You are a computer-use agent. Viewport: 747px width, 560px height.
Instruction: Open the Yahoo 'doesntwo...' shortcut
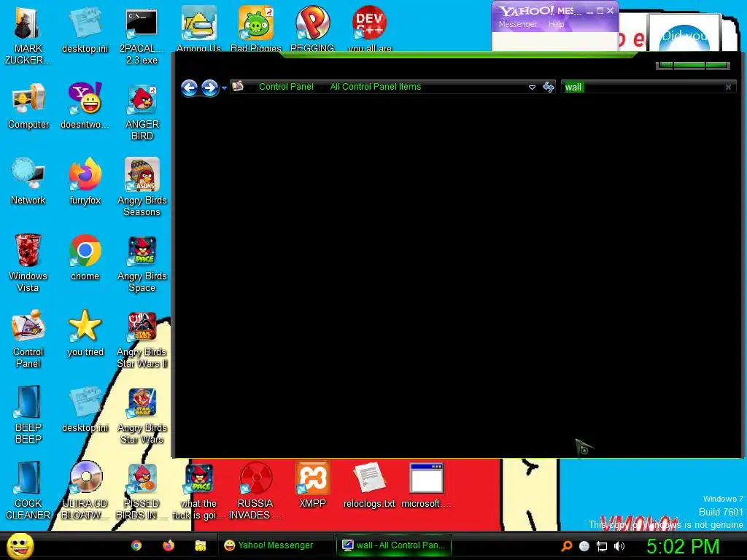(85, 106)
